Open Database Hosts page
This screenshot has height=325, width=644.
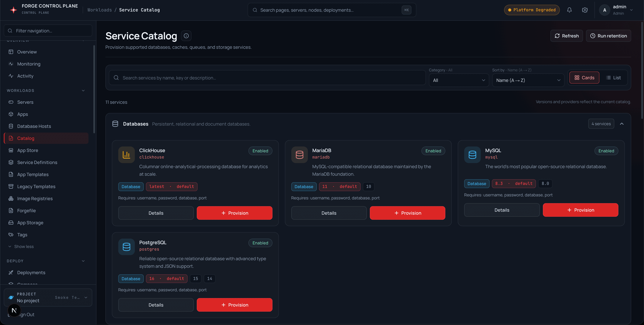click(x=46, y=126)
